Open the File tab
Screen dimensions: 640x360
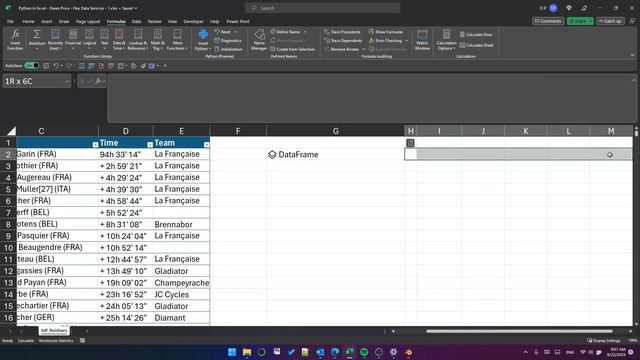pyautogui.click(x=10, y=21)
